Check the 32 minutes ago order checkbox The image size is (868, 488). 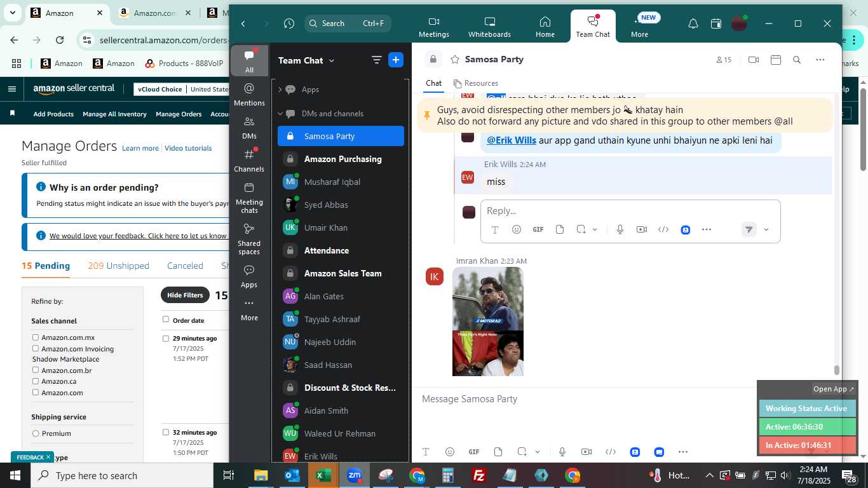pos(166,432)
